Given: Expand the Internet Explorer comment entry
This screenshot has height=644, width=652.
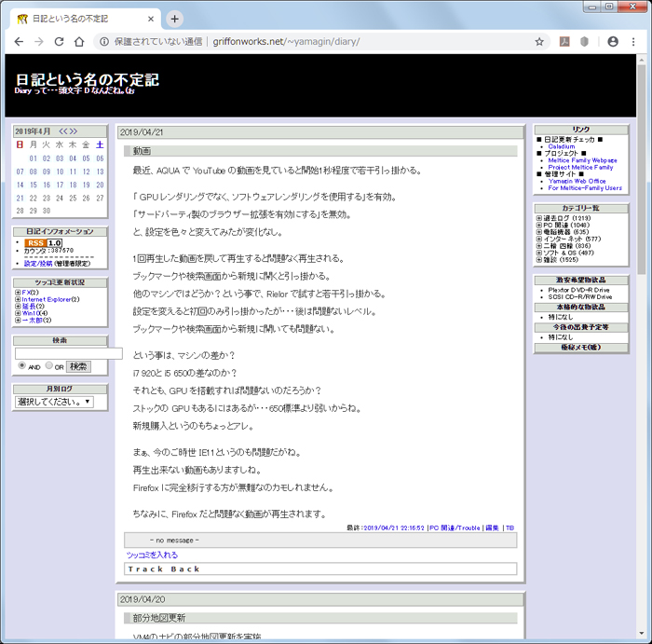Looking at the screenshot, I should [x=18, y=299].
